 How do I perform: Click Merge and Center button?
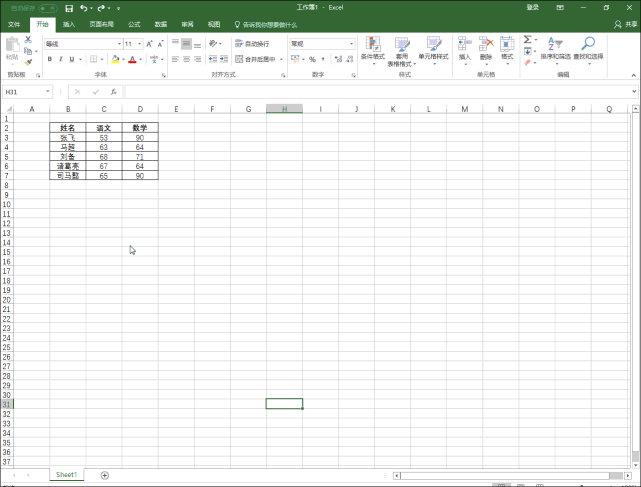click(x=255, y=59)
